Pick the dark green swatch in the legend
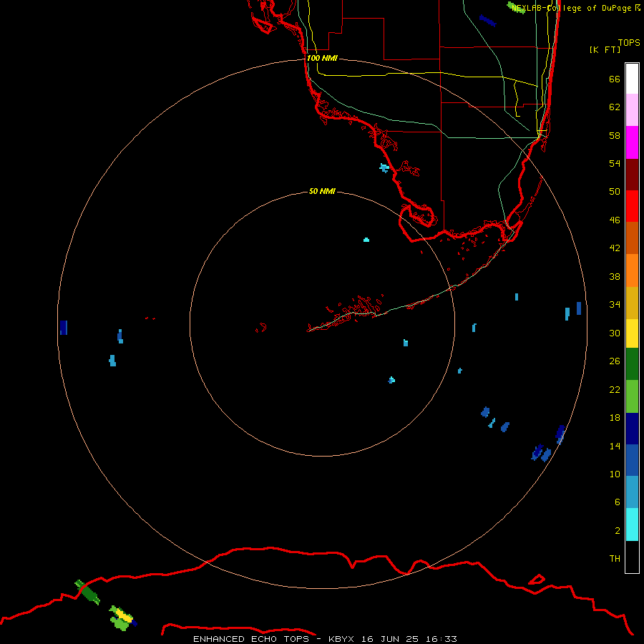 (x=632, y=364)
